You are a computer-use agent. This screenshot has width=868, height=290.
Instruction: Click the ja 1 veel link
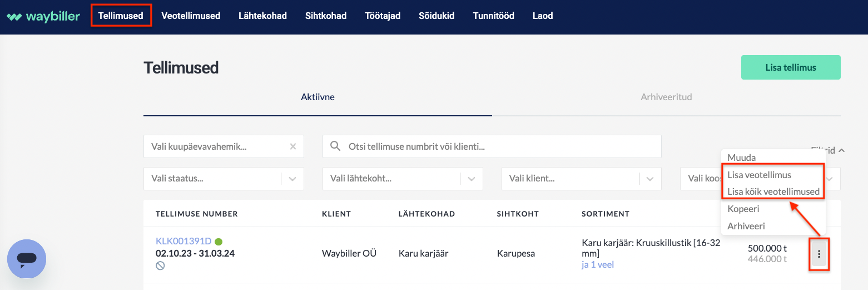[598, 264]
